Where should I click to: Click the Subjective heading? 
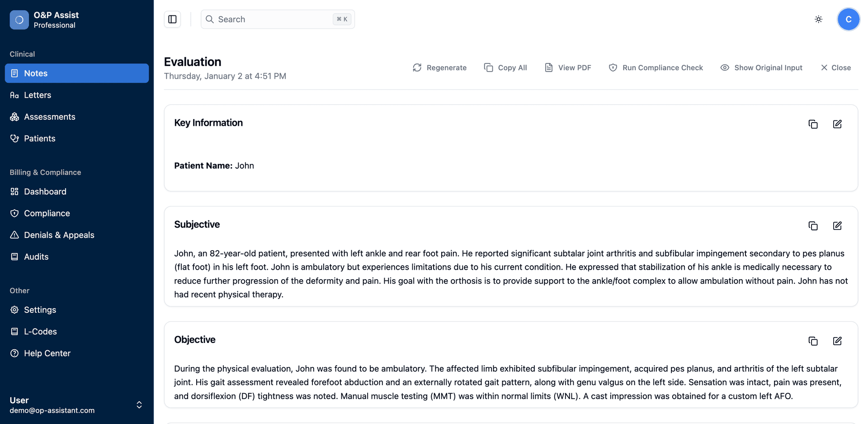click(x=197, y=224)
